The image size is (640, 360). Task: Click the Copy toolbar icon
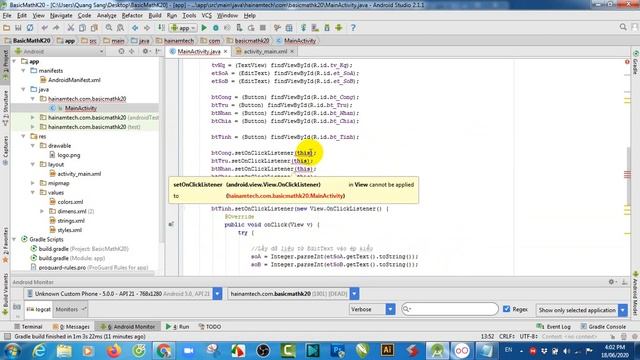(82, 28)
